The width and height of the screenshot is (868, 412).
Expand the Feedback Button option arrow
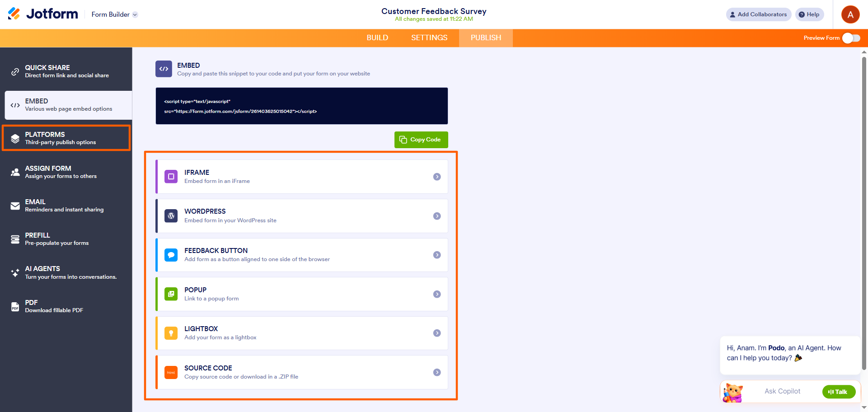click(437, 255)
